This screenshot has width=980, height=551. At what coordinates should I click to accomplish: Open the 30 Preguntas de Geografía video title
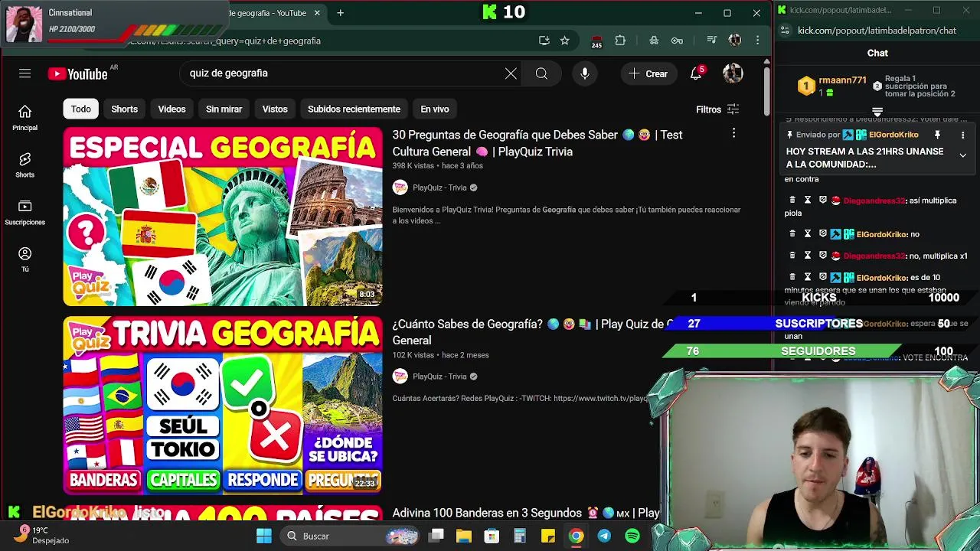click(537, 143)
